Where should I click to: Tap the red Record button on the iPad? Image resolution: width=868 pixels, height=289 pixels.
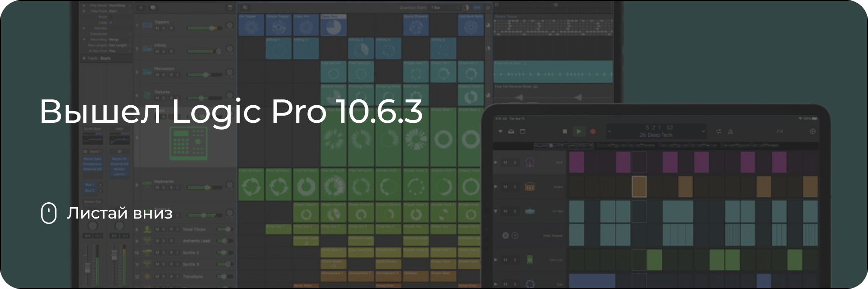[593, 131]
